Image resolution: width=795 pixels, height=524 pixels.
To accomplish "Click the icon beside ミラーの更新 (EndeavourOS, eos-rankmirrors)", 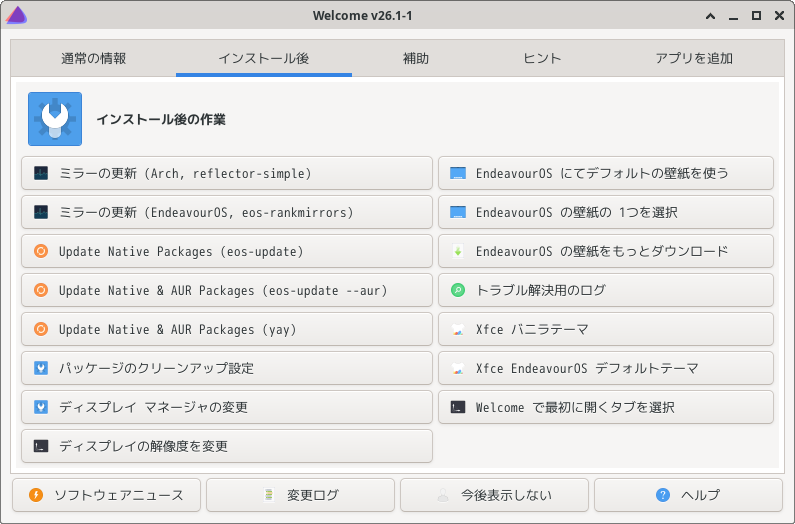I will tap(41, 212).
